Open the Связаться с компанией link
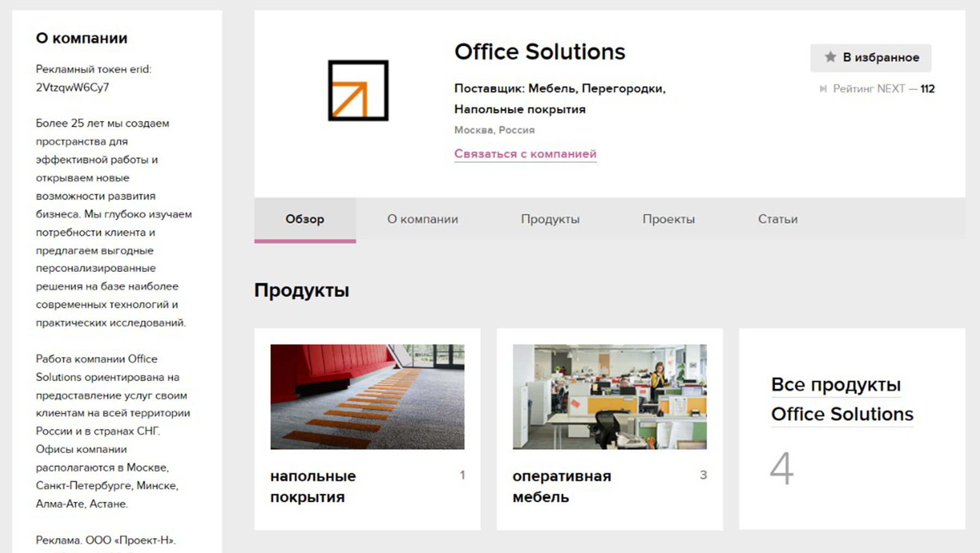980x553 pixels. pos(525,154)
